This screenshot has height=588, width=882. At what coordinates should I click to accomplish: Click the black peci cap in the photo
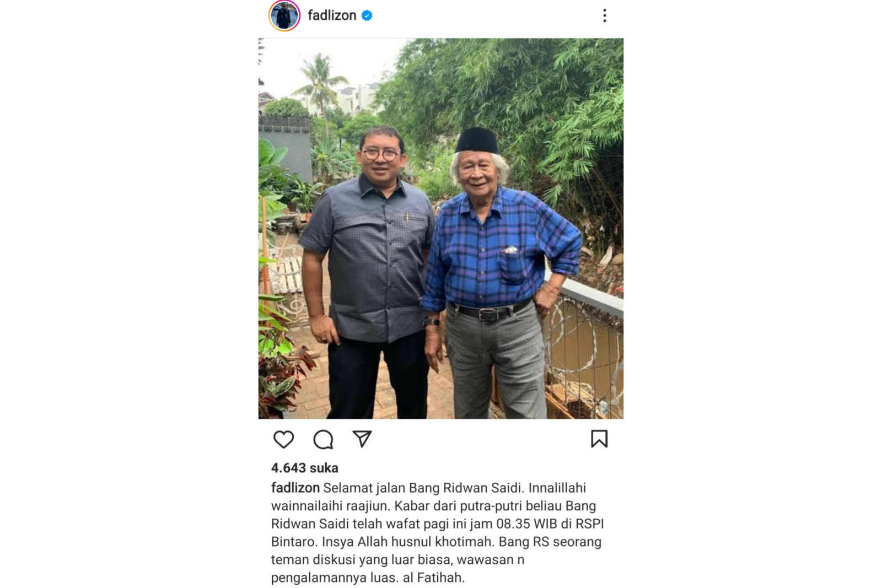click(x=477, y=140)
